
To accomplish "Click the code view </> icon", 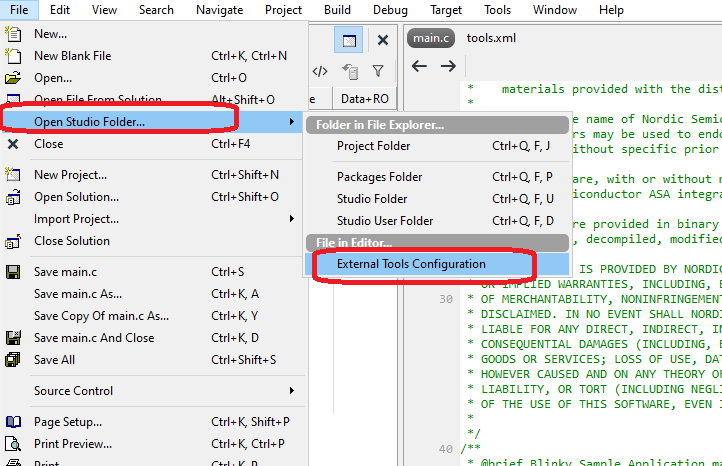I will (320, 71).
